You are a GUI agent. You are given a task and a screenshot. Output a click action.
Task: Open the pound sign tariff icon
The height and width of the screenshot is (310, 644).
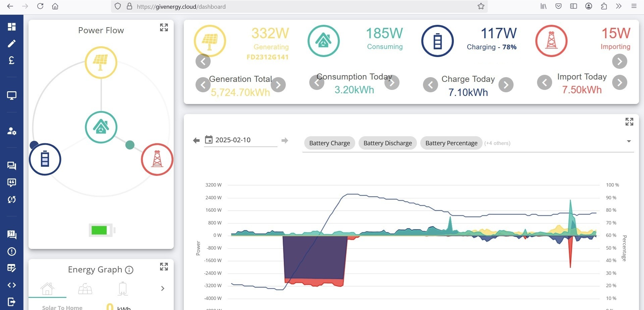(x=12, y=60)
